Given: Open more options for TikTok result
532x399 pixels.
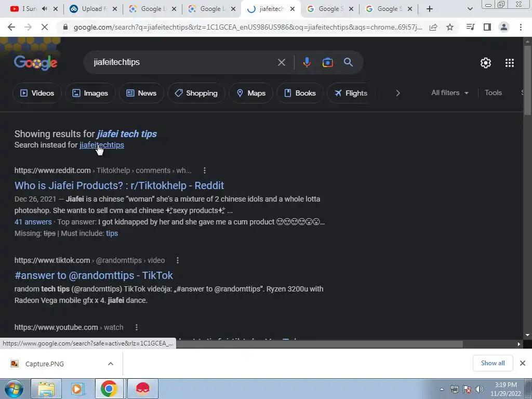Looking at the screenshot, I should 178,260.
